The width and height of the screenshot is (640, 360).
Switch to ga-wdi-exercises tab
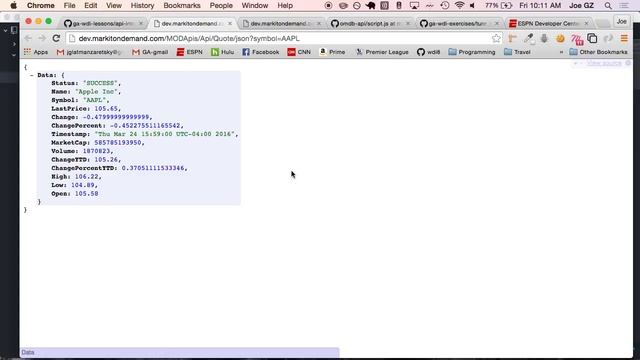(x=459, y=24)
